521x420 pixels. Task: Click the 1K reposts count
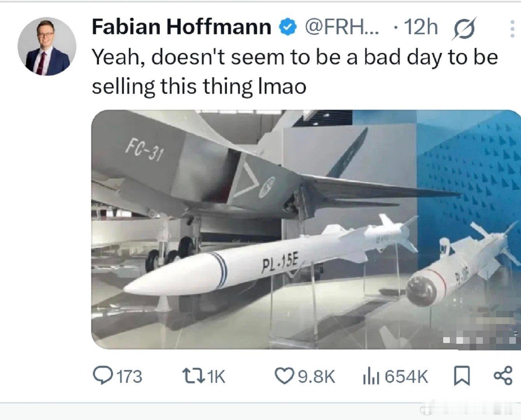point(216,377)
